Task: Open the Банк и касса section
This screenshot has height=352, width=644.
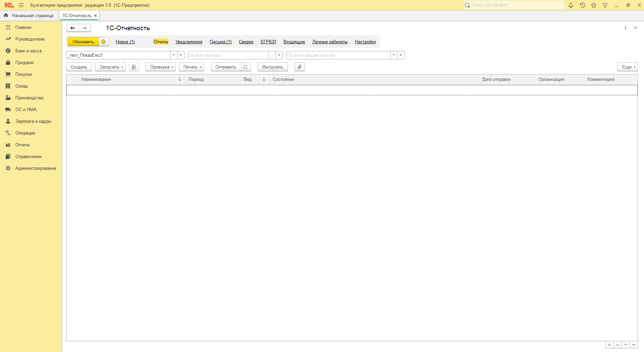Action: 31,51
